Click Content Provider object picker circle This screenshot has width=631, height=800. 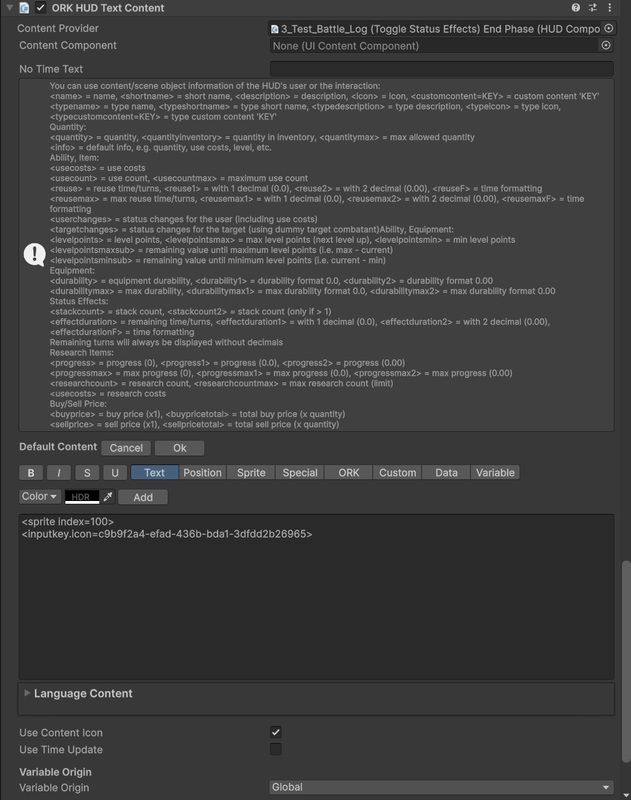[x=608, y=29]
